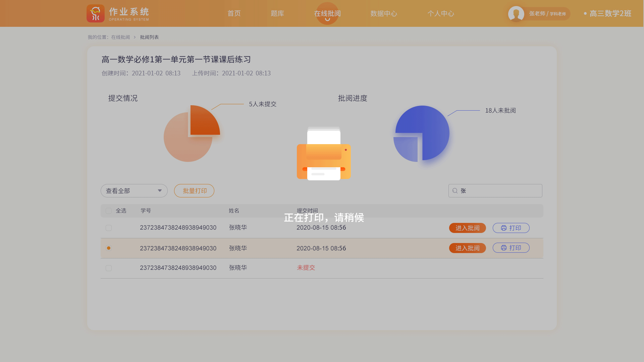Click the dropdown arrow next to 查看全部
This screenshot has width=644, height=362.
[160, 191]
